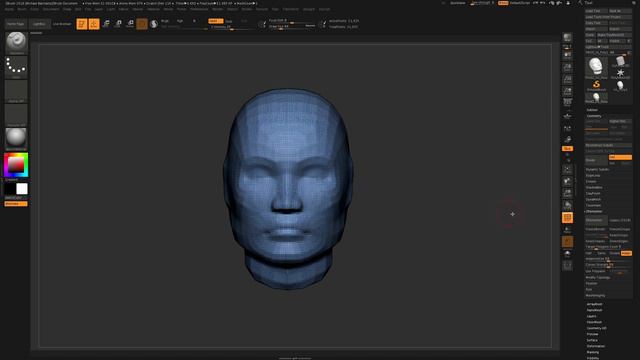Click the Rotate view icon in right shelf
The width and height of the screenshot is (640, 360).
pyautogui.click(x=567, y=205)
